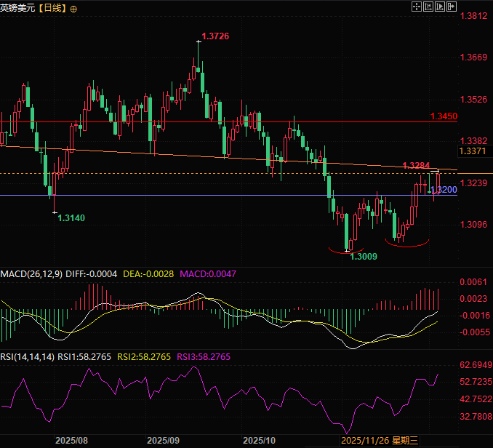Open MACD(26,12,9) indicator settings label
Viewport: 493px width, 448px height.
pos(31,273)
